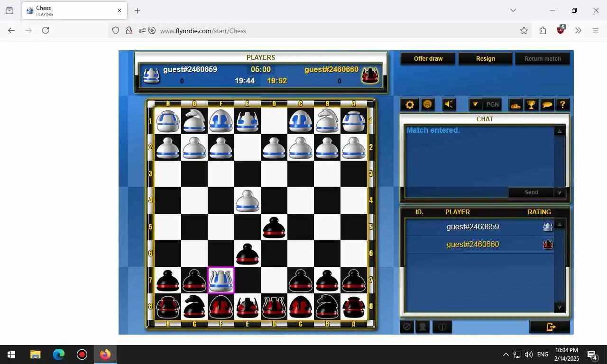607x364 pixels.
Task: Click the greyed Return match button
Action: tap(543, 59)
